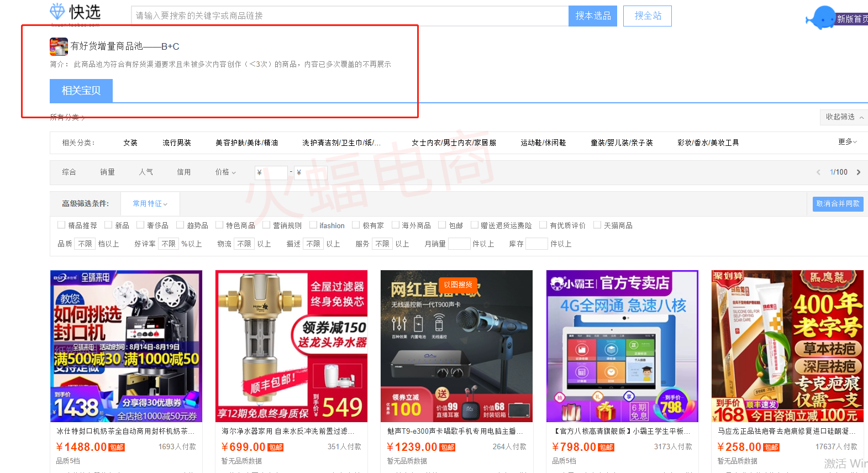This screenshot has height=473, width=868.
Task: Click 包邮 tag on ¥1488.00 product
Action: pyautogui.click(x=117, y=448)
